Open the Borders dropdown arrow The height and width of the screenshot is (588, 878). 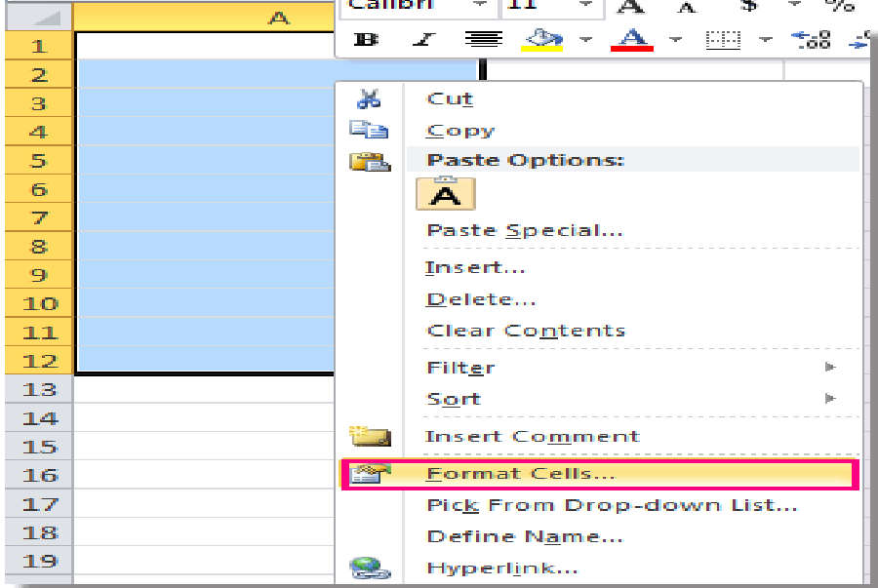click(766, 40)
